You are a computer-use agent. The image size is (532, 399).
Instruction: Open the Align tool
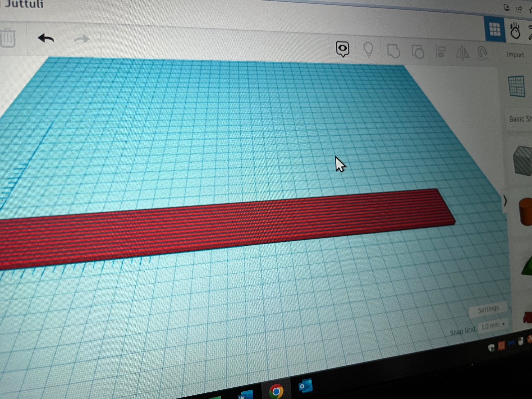[441, 53]
